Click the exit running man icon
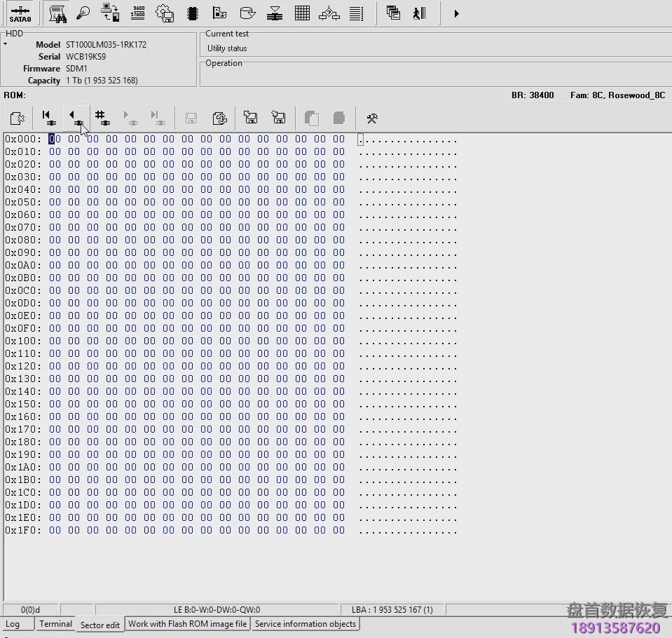 coord(420,13)
